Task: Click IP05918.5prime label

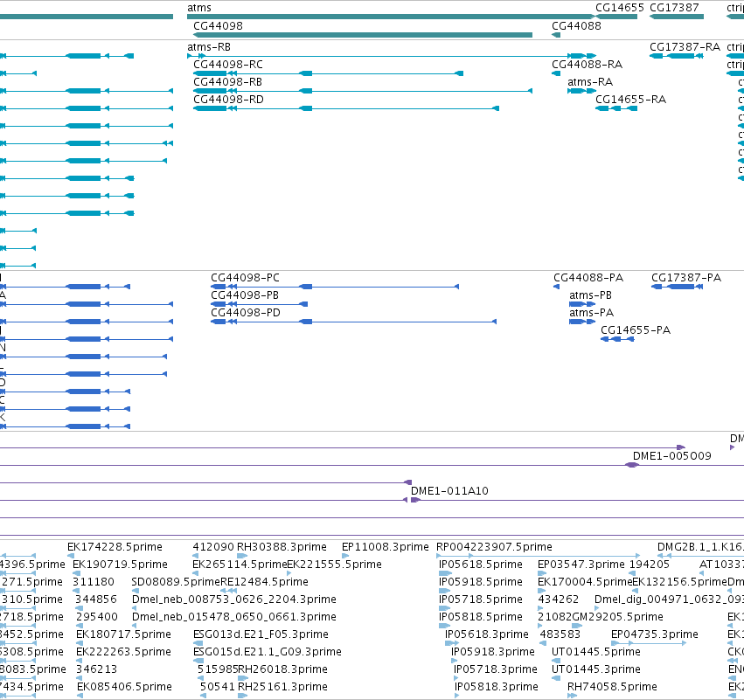Action: coord(481,582)
